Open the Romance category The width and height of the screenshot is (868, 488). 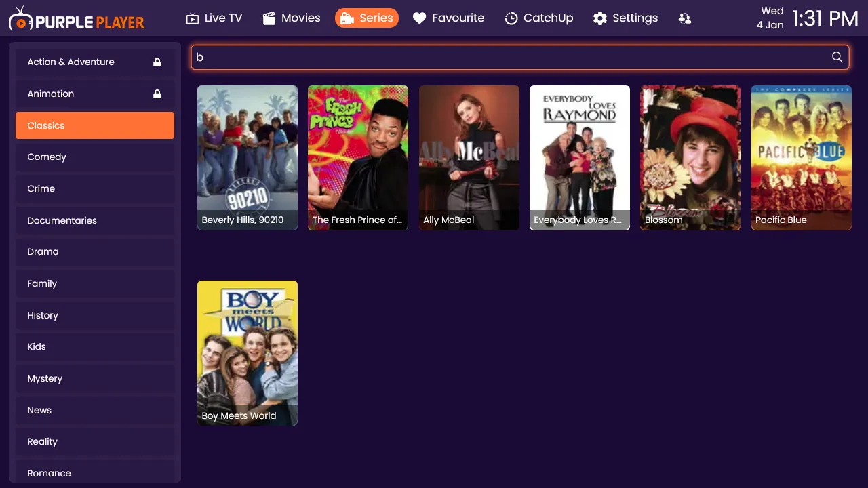pos(95,472)
